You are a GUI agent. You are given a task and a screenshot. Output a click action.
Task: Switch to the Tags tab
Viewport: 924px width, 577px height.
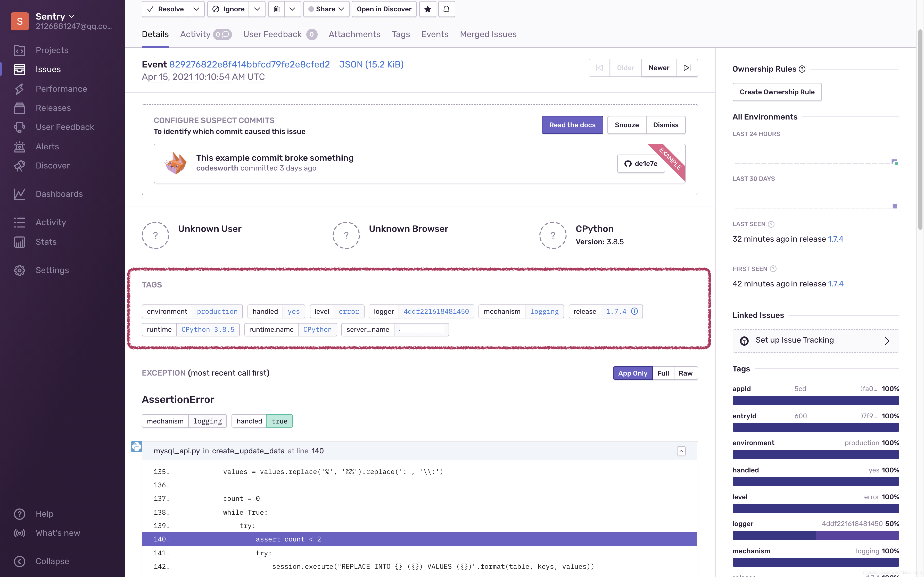click(x=400, y=34)
